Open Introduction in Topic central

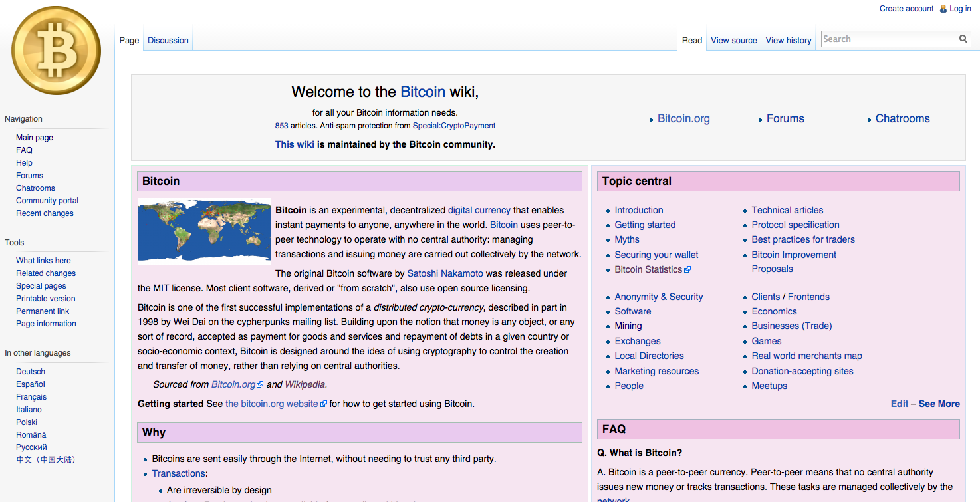[639, 210]
